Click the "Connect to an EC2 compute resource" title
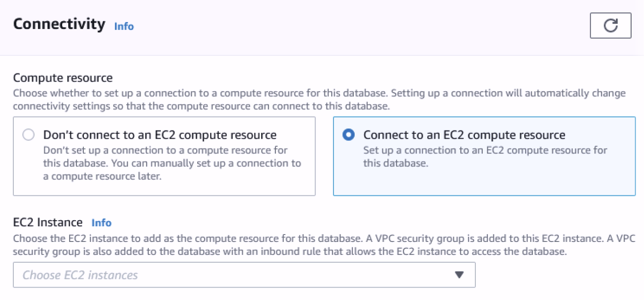The image size is (644, 300). (x=464, y=135)
